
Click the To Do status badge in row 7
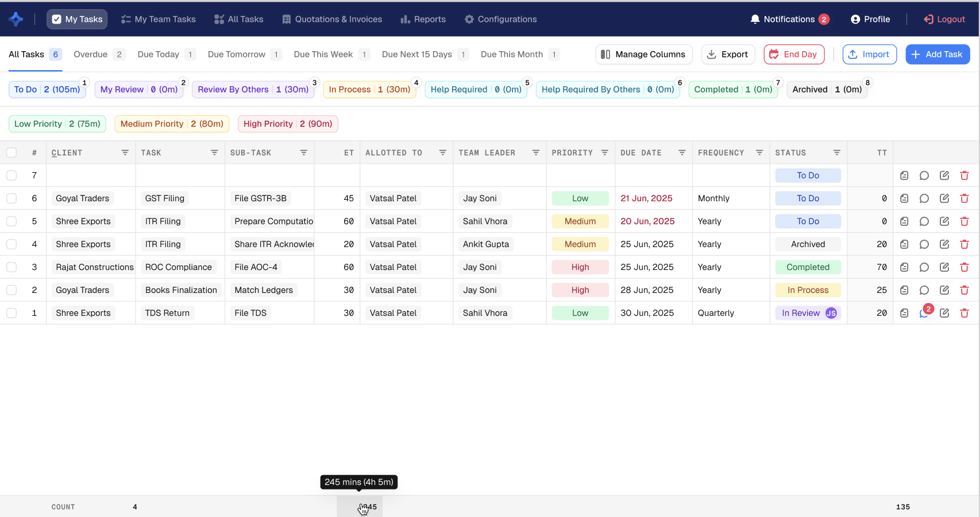(x=807, y=176)
